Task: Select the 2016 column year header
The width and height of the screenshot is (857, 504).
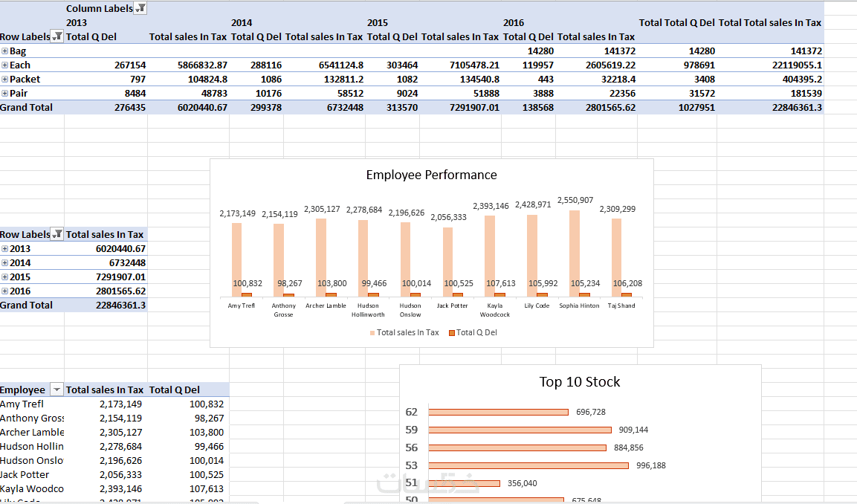Action: [514, 22]
